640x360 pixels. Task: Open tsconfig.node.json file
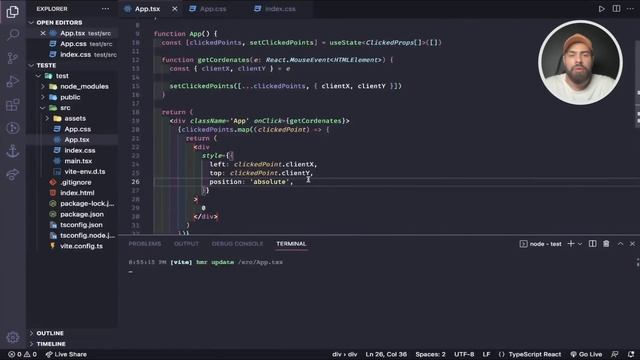[87, 235]
